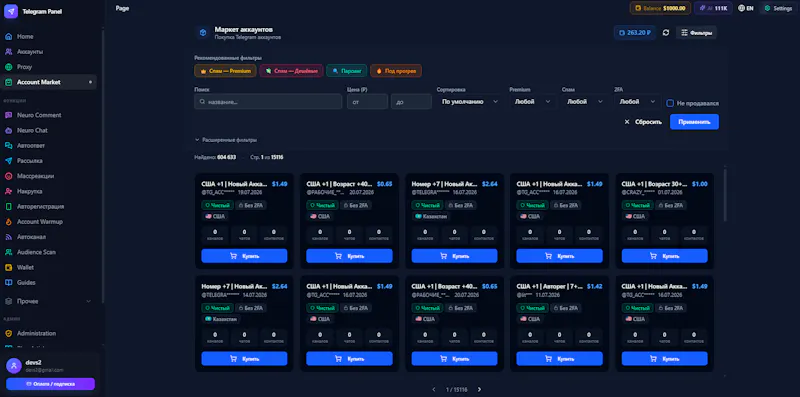Click the Сбросить reset button
Screen dimensions: 800x397
(643, 122)
